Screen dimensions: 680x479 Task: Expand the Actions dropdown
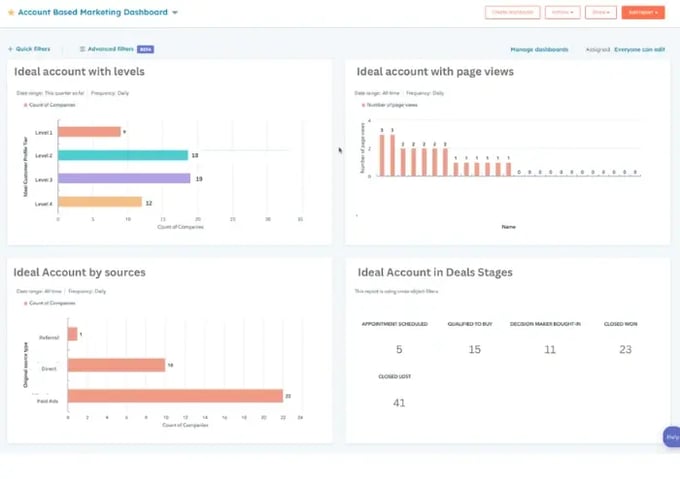click(x=561, y=13)
